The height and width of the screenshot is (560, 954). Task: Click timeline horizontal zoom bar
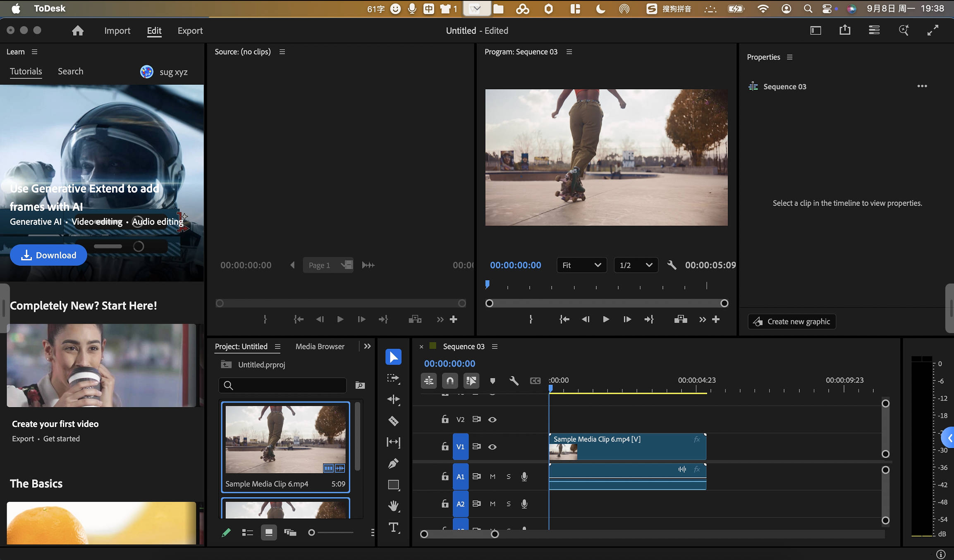459,534
